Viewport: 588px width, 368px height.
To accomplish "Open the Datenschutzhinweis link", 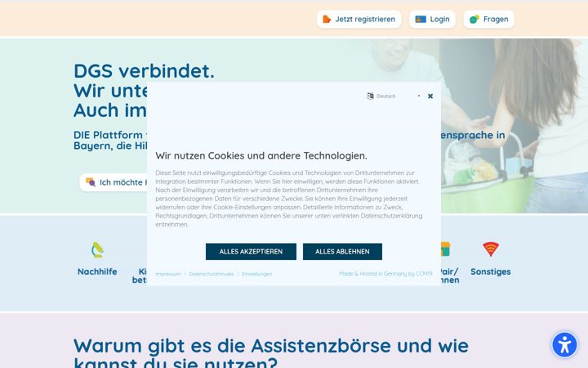I will coord(212,274).
